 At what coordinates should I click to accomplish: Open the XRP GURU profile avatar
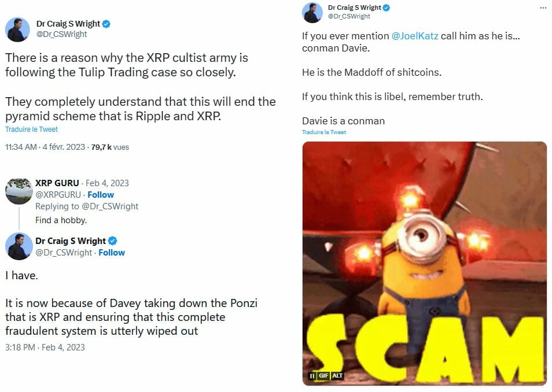19,191
